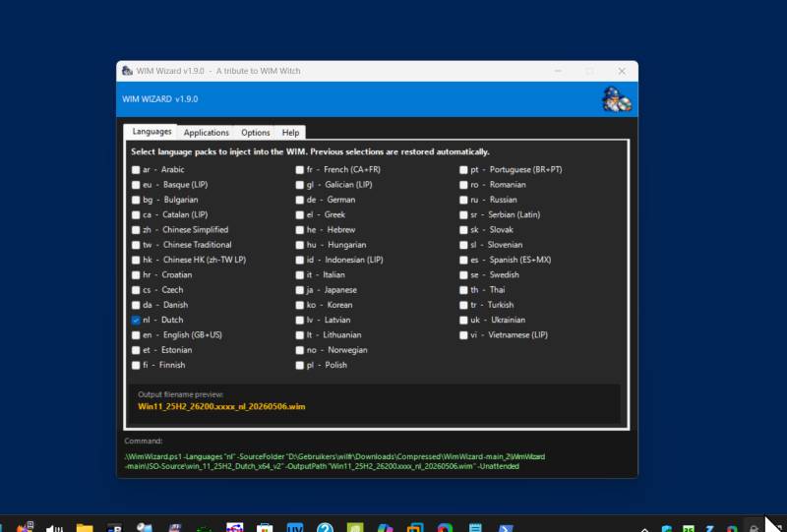Screen dimensions: 787x532
Task: Enable the ar - Arabic checkbox
Action: tap(136, 170)
